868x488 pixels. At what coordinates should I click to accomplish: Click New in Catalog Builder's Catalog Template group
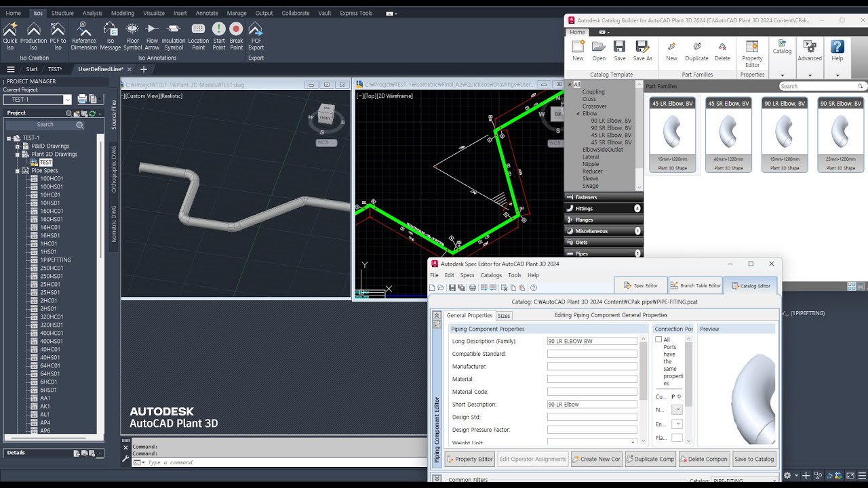tap(578, 51)
